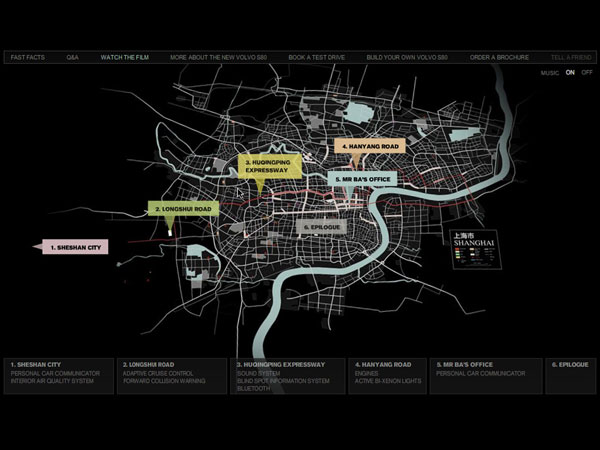Image resolution: width=600 pixels, height=450 pixels.
Task: Click Active Bi-Xenon Lights text
Action: click(x=388, y=381)
